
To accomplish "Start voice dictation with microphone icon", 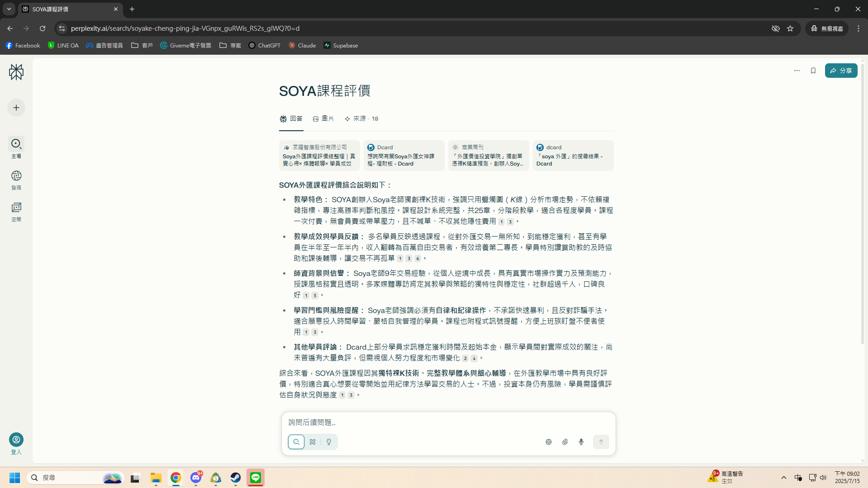I will (581, 442).
